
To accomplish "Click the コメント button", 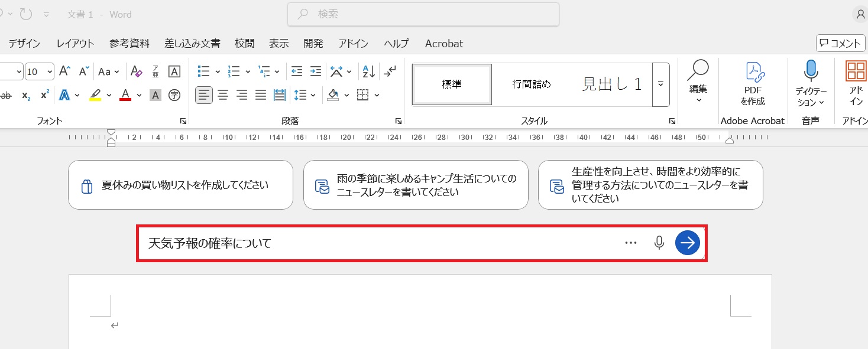I will click(x=840, y=43).
